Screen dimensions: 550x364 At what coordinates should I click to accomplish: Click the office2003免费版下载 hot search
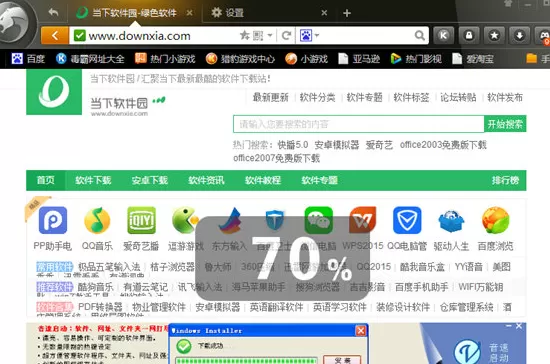point(443,145)
